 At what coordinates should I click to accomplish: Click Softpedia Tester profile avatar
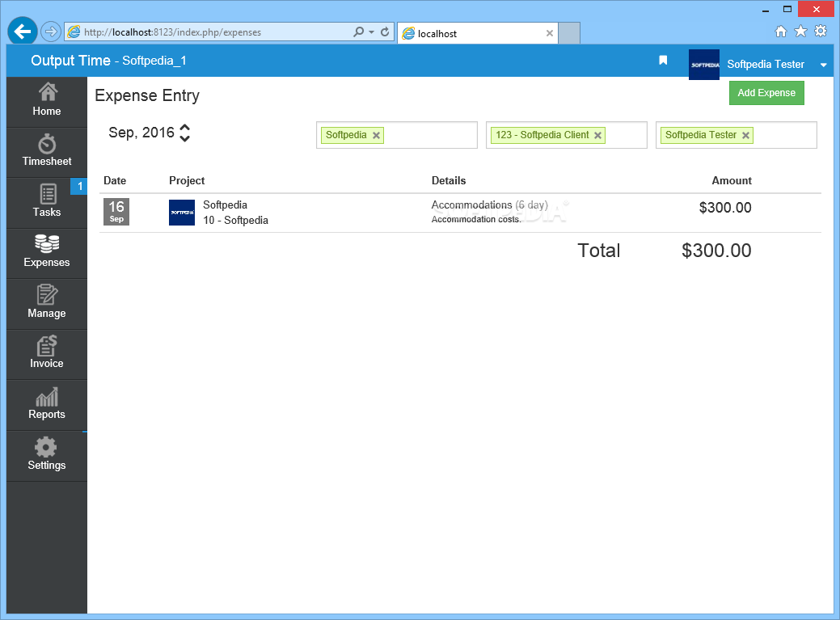pyautogui.click(x=703, y=64)
